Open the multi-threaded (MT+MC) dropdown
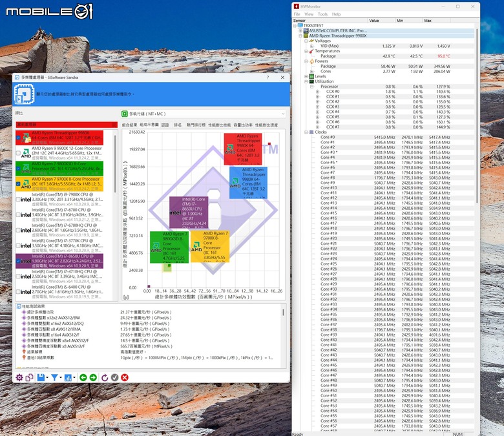 (x=203, y=114)
